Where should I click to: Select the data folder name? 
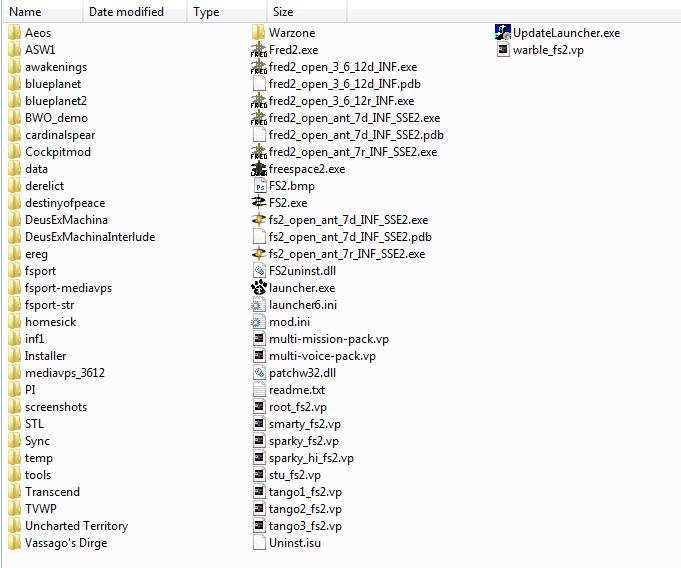pyautogui.click(x=36, y=169)
